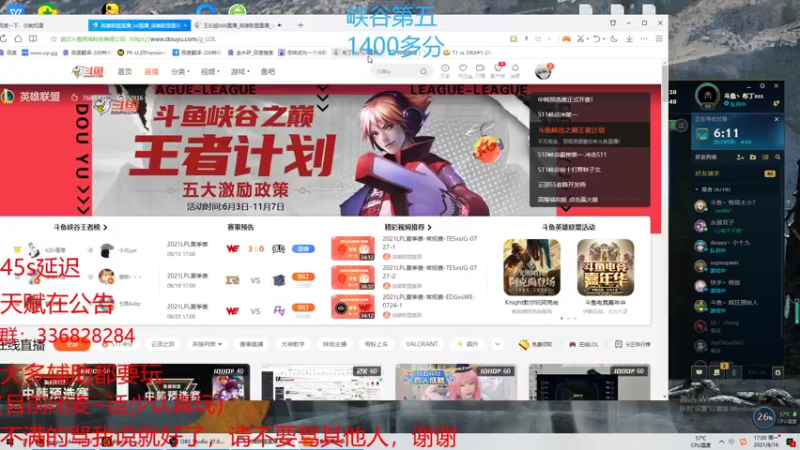
Task: Open the pink-haired streamer live thumbnail
Action: click(456, 383)
